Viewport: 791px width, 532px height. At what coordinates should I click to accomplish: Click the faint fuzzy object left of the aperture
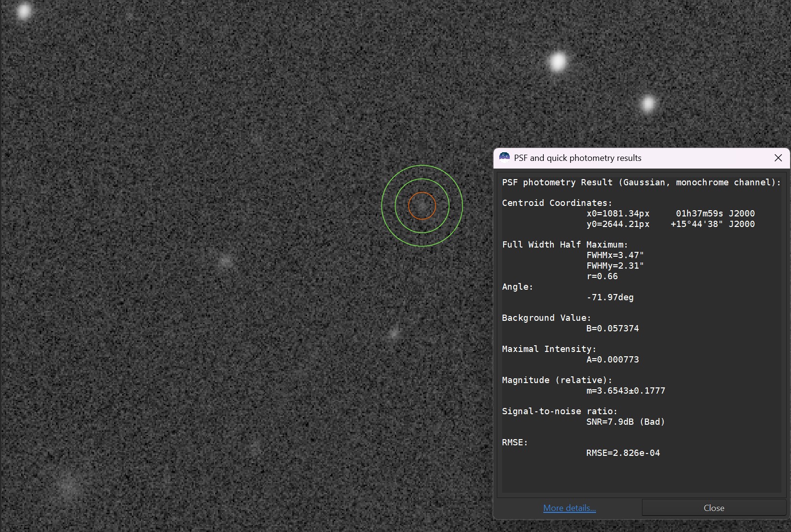click(225, 261)
